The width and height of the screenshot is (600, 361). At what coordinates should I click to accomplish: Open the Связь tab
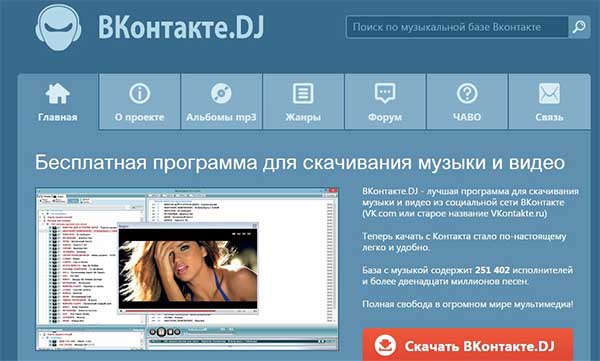pos(549,102)
